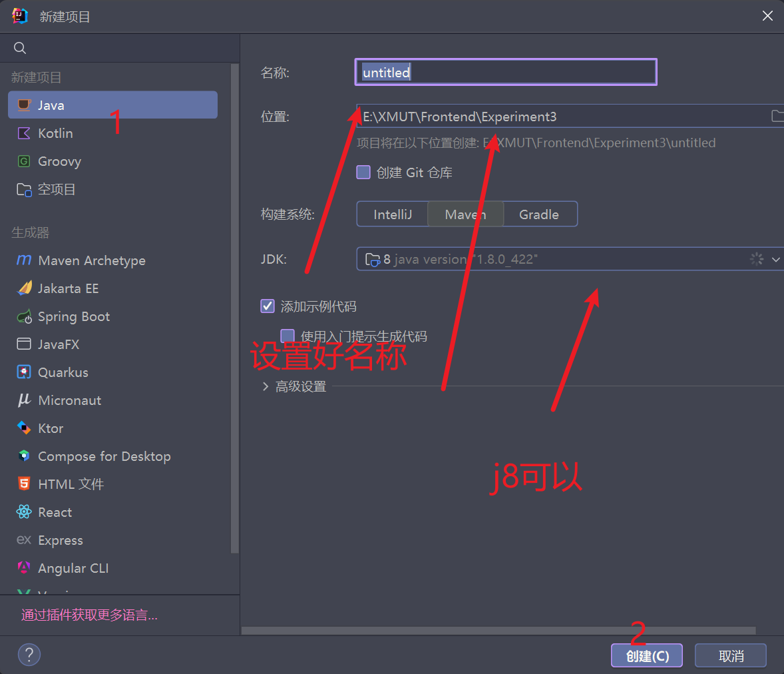Select the Spring Boot generator
The image size is (784, 674).
click(x=112, y=316)
